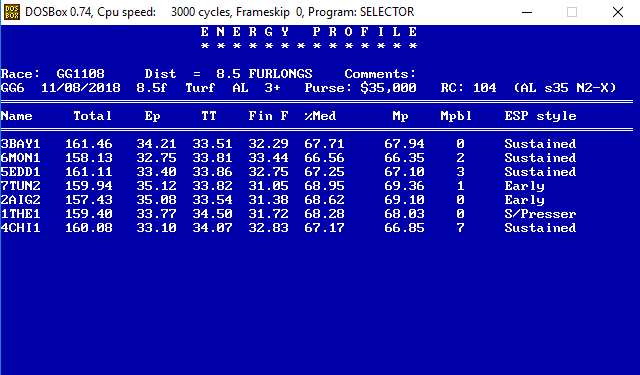Click the Mpbl column header
The width and height of the screenshot is (640, 375).
click(456, 116)
